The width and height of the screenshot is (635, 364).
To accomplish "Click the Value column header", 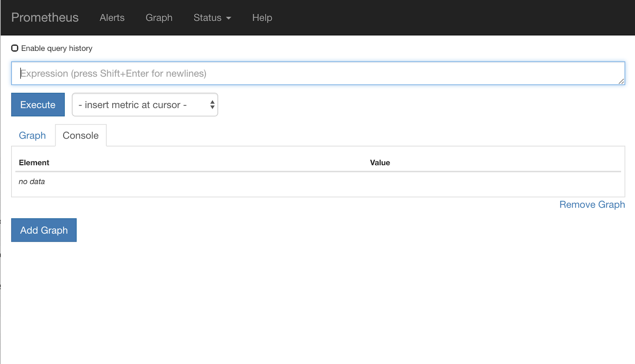I will [380, 162].
